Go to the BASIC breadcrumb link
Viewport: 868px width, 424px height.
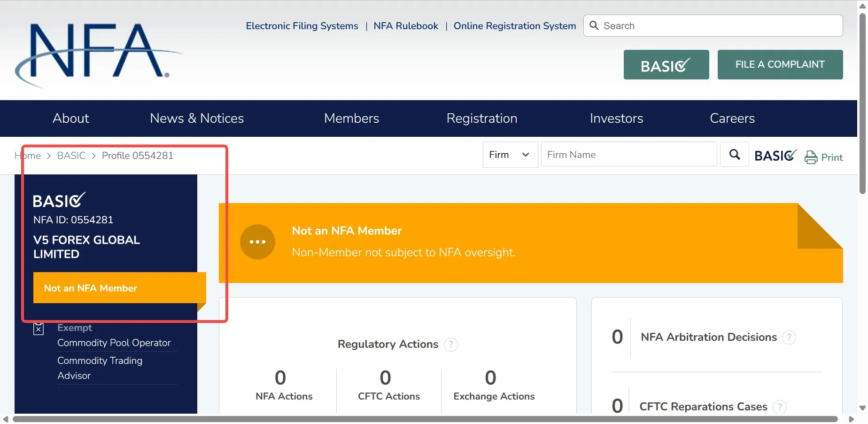(71, 156)
